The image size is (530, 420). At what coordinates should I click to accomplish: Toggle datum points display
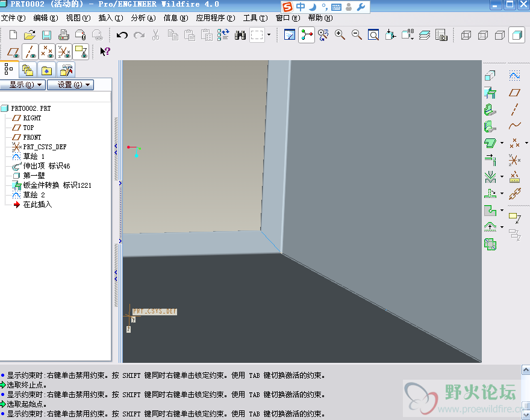(47, 52)
